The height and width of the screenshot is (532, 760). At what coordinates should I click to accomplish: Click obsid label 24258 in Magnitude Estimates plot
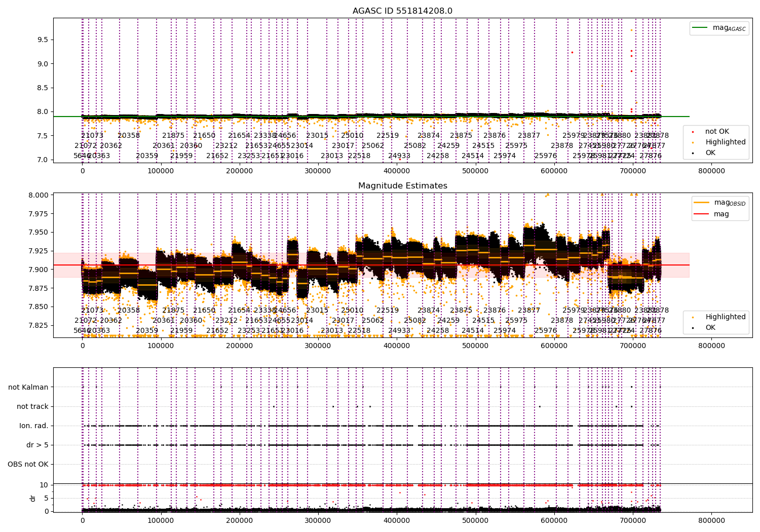(438, 331)
